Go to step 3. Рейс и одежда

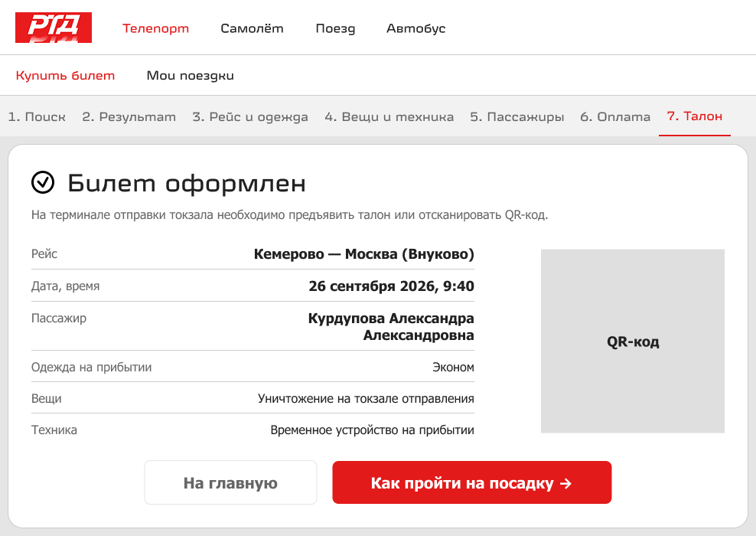coord(250,116)
